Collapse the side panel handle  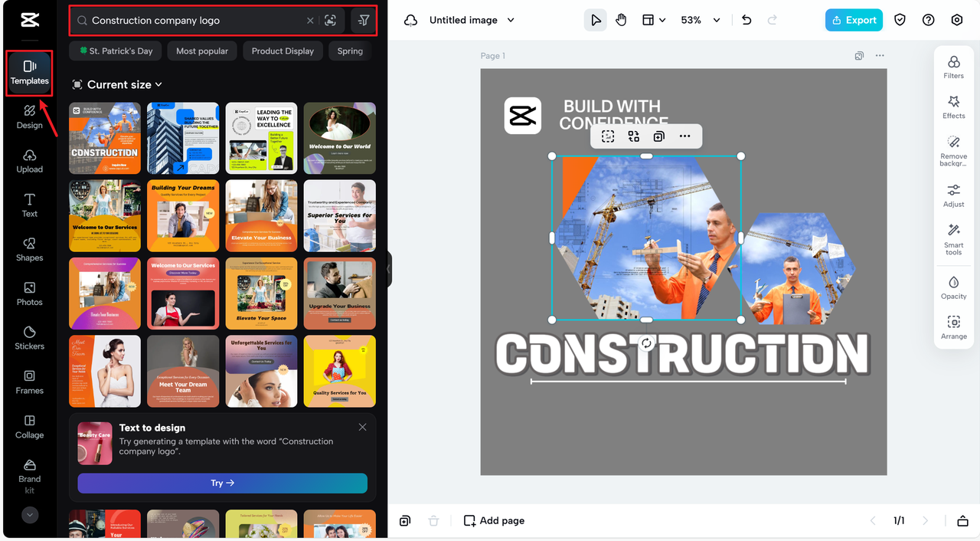pyautogui.click(x=389, y=270)
